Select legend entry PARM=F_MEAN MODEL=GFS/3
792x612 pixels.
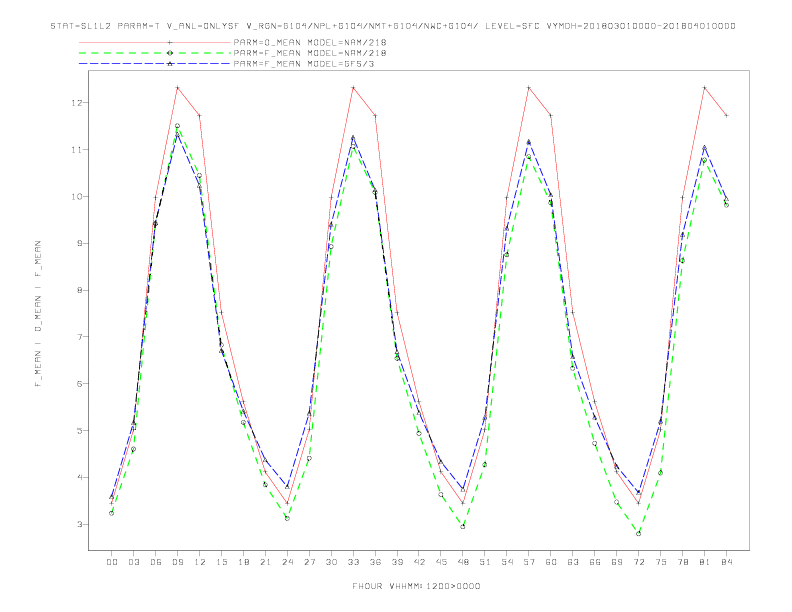point(304,64)
